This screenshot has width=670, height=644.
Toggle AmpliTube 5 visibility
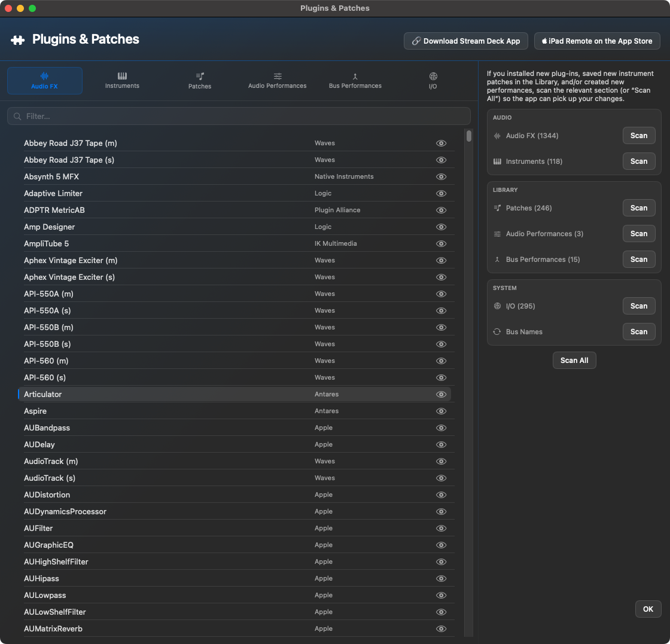[441, 244]
